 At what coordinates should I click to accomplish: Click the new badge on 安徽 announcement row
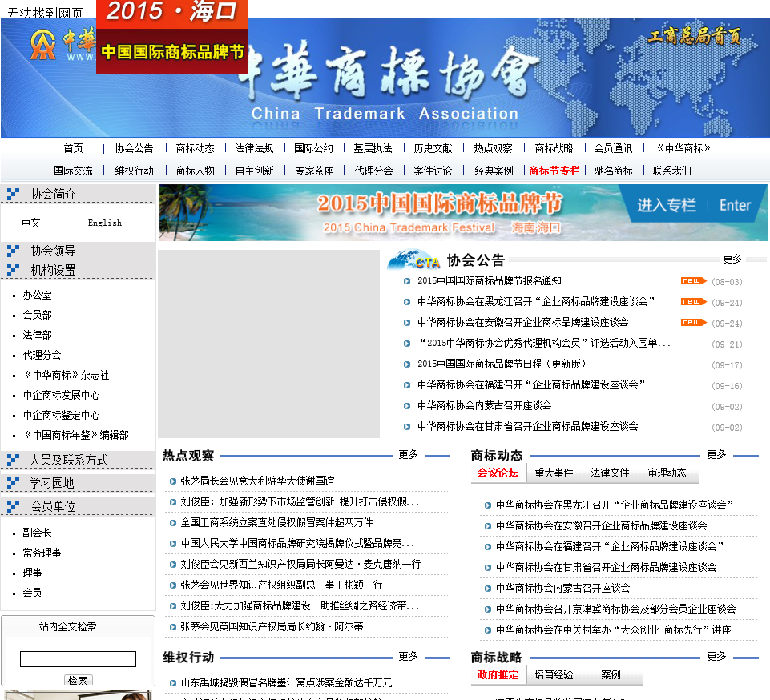[x=693, y=323]
